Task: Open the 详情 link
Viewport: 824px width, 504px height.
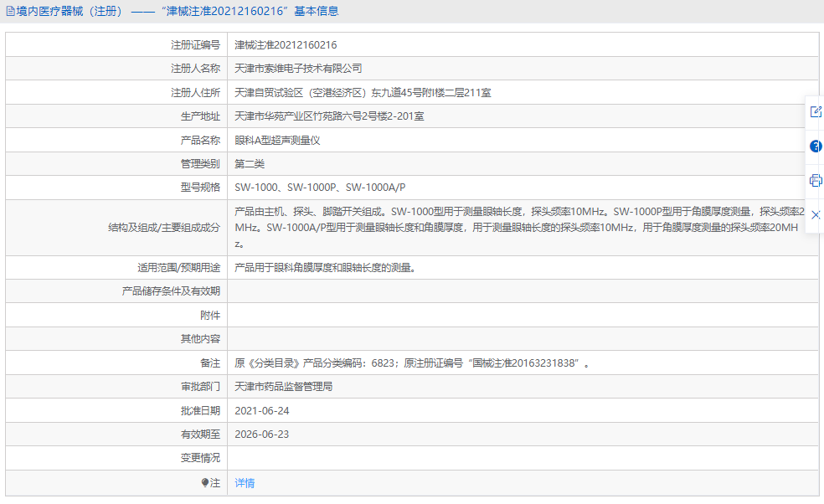Action: [x=245, y=483]
